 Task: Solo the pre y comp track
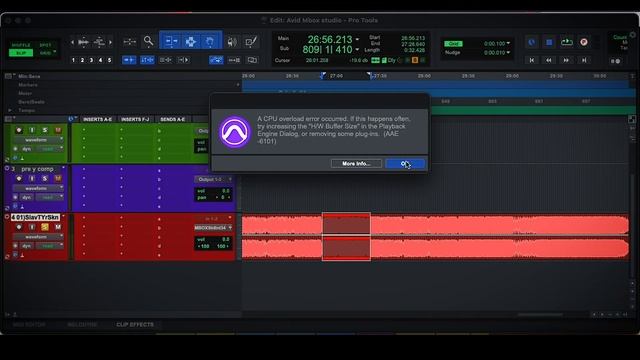45,178
